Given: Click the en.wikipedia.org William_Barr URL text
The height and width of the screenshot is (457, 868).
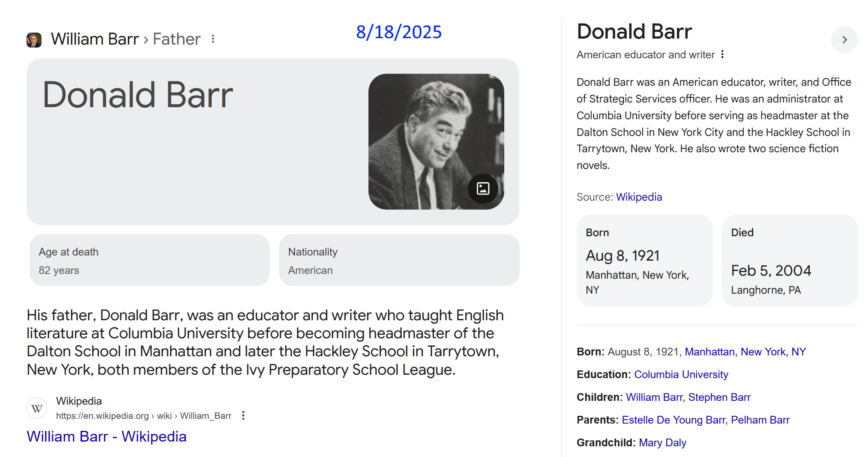Looking at the screenshot, I should [144, 416].
